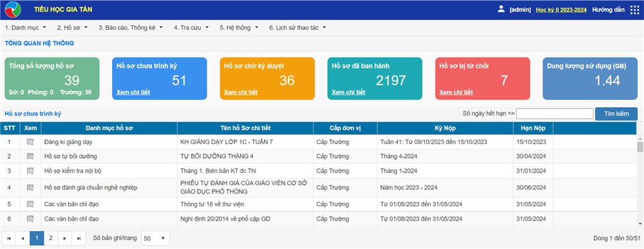This screenshot has height=249, width=644.
Task: Click the [admin] account name
Action: pos(520,10)
